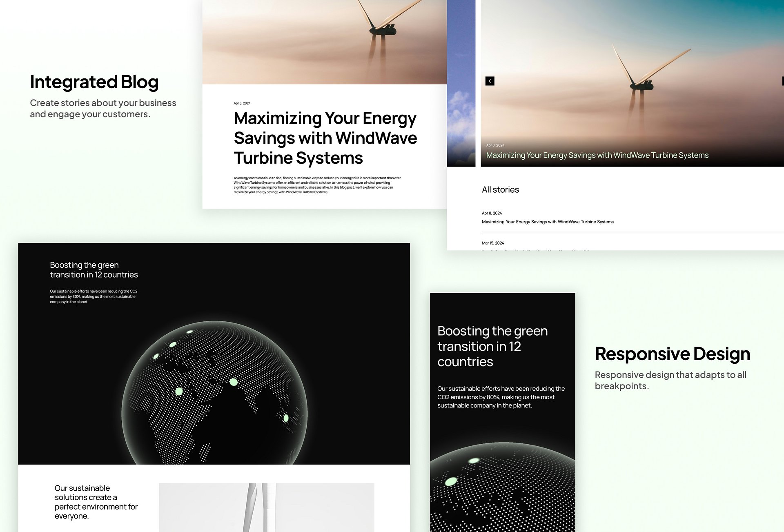The height and width of the screenshot is (532, 784).
Task: Click mobile preview's Boosting the green transition heading
Action: point(492,346)
